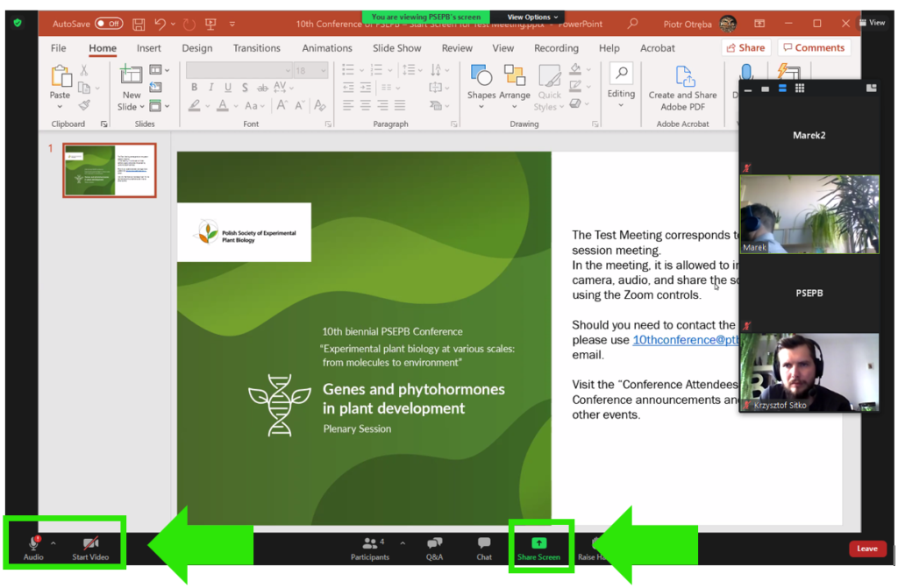Open the Q&A panel in Zoom
The width and height of the screenshot is (898, 588).
click(x=435, y=549)
